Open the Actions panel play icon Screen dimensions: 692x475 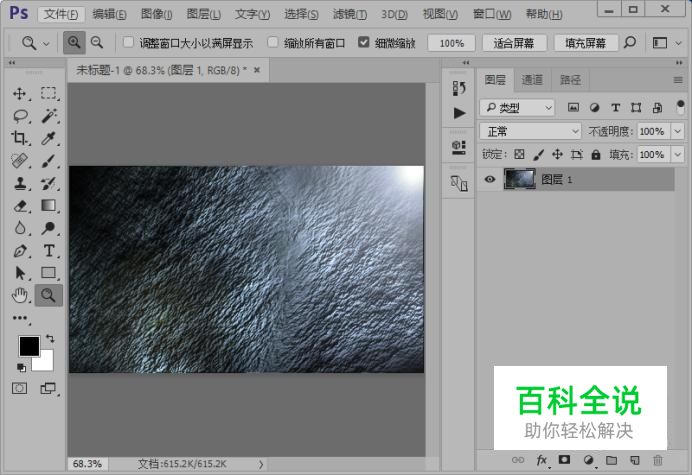tap(459, 113)
